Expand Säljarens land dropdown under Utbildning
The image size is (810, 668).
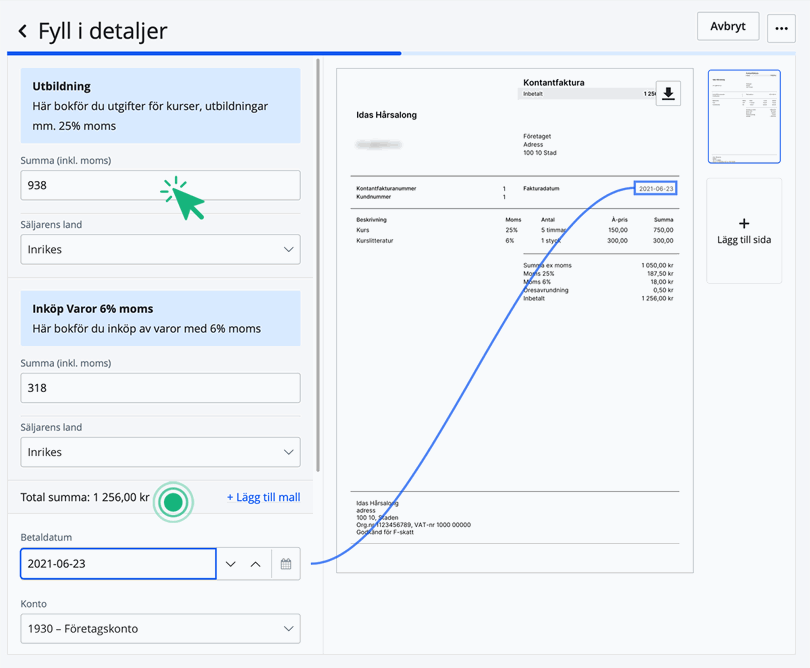point(160,249)
